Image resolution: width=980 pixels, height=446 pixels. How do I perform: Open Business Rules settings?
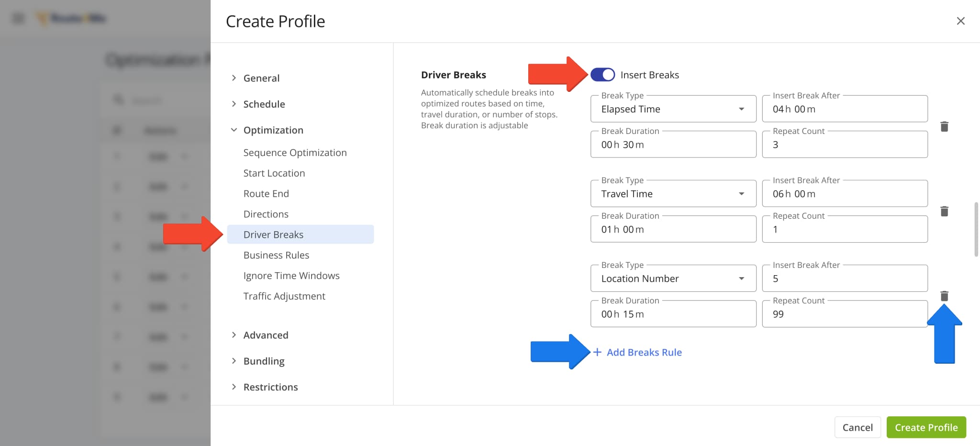coord(276,255)
